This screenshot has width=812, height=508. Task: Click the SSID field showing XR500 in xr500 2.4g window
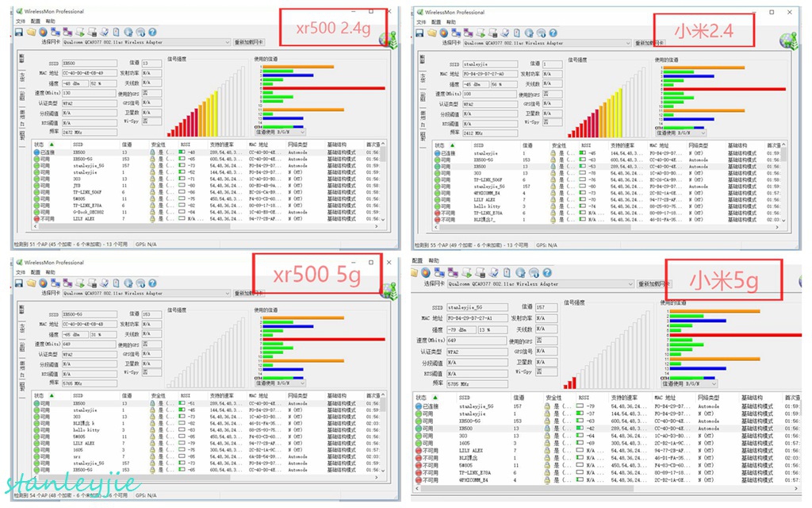tap(89, 63)
